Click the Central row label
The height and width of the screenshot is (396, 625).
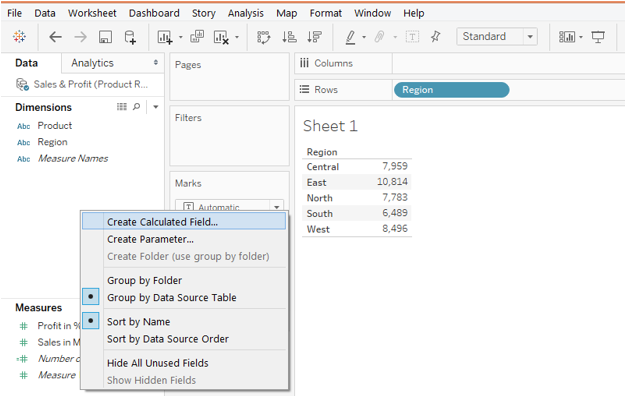[322, 167]
